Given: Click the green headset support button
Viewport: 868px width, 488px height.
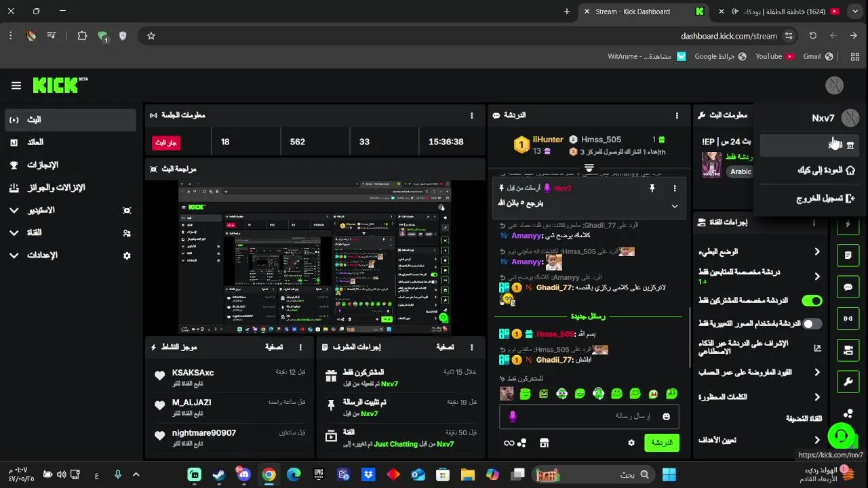Looking at the screenshot, I should (x=842, y=435).
